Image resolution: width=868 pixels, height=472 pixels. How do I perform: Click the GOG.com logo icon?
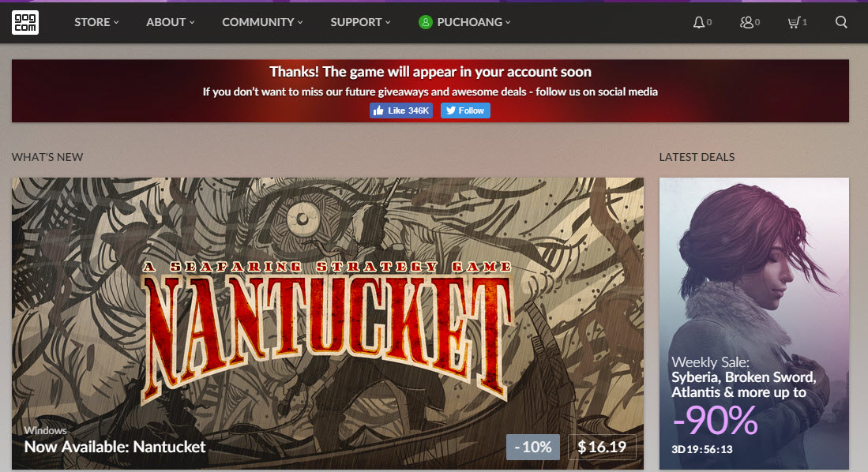25,22
